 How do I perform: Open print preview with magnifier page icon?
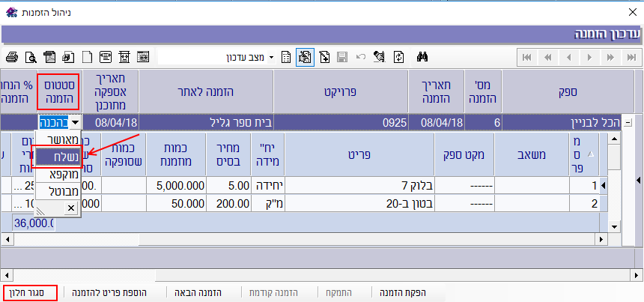point(31,57)
